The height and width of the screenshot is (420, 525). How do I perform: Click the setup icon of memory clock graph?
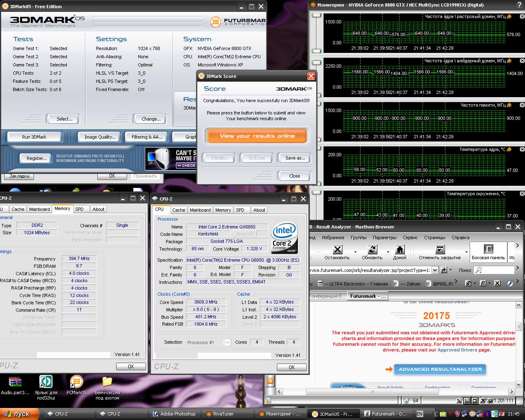coord(509,105)
